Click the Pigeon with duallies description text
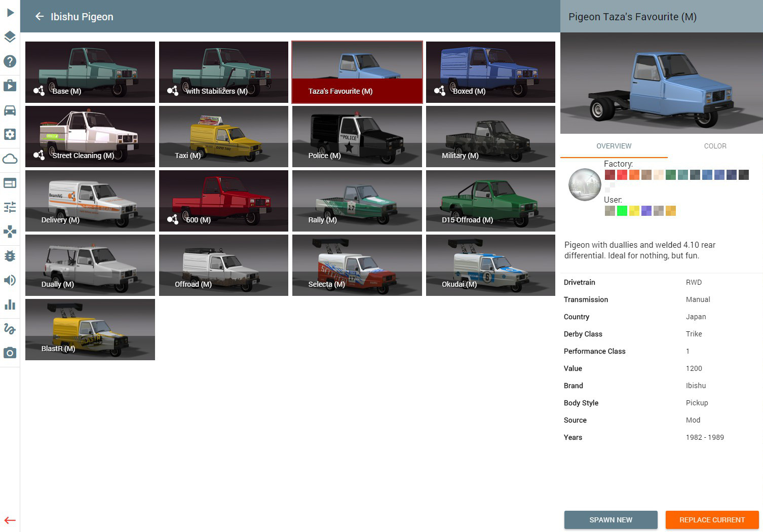The width and height of the screenshot is (763, 532). tap(640, 250)
